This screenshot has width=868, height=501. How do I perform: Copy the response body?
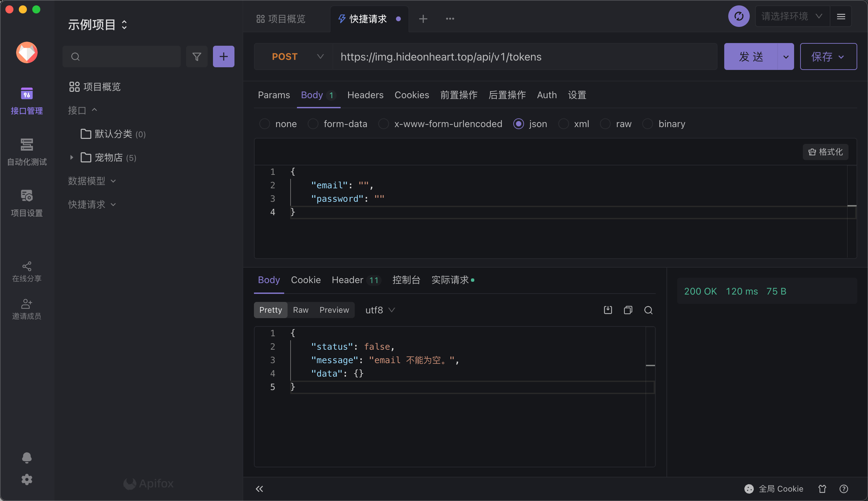628,310
